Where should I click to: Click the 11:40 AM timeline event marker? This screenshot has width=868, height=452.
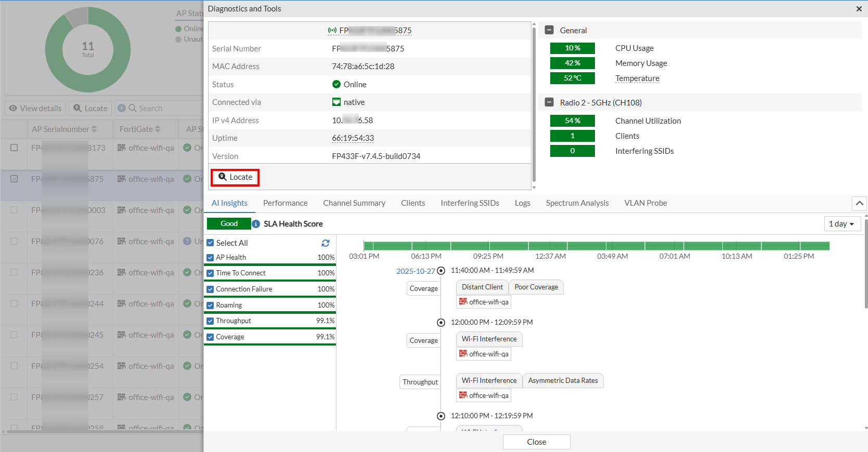click(x=441, y=271)
